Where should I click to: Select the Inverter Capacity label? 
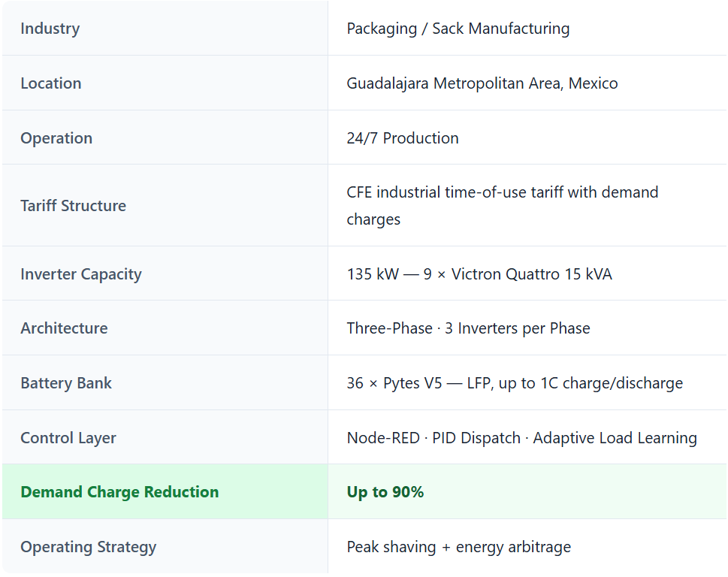(80, 274)
